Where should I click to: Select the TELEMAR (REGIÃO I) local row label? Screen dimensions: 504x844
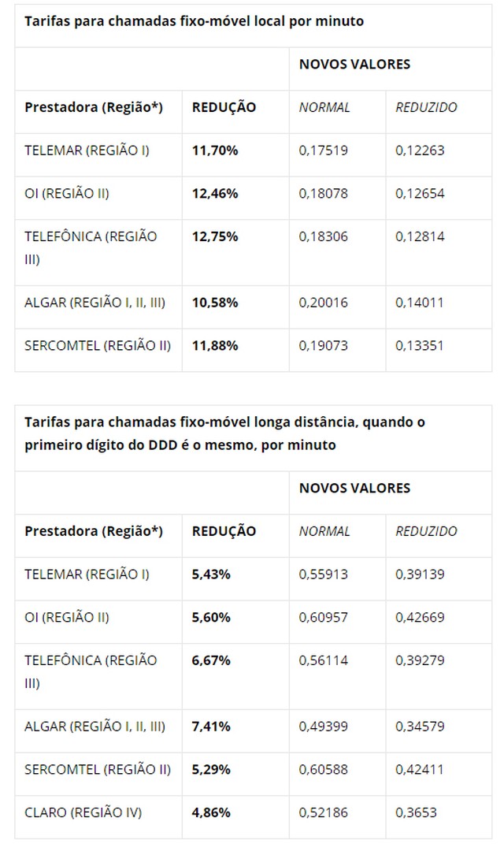[87, 151]
